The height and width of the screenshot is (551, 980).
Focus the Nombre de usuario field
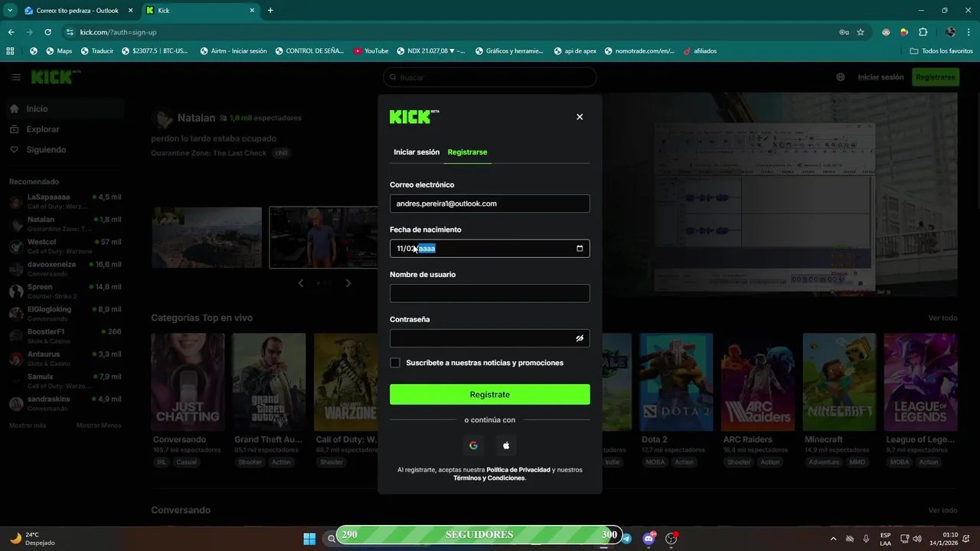point(490,293)
